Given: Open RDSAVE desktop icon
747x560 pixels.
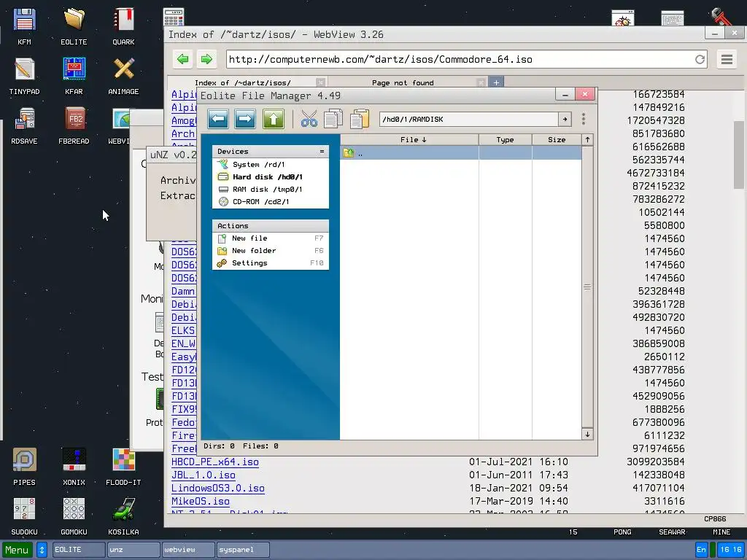Looking at the screenshot, I should tap(24, 125).
